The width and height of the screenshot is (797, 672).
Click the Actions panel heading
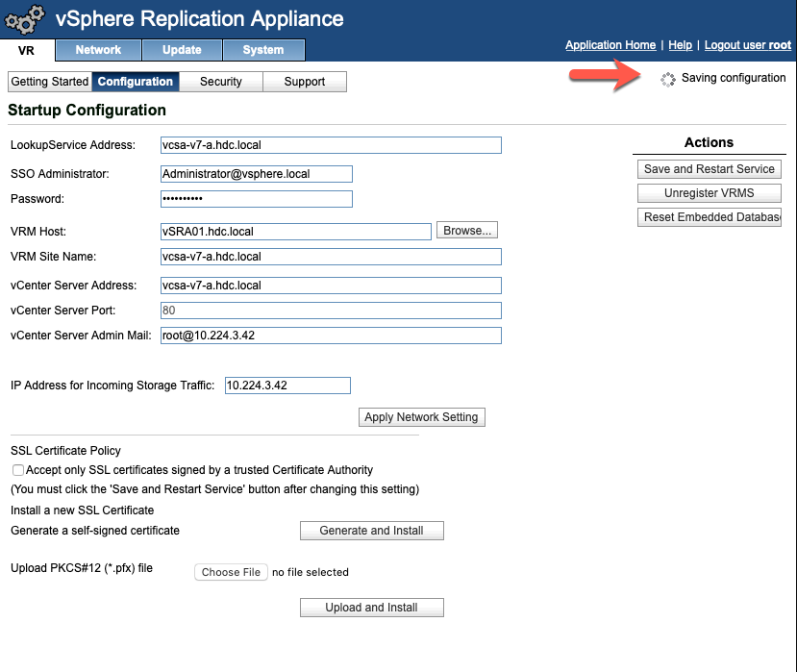click(709, 142)
